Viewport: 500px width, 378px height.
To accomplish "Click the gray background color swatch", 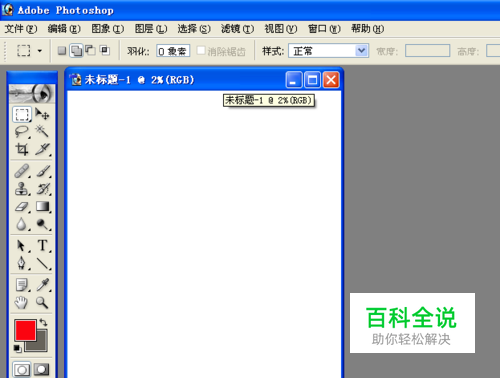I will tap(41, 345).
